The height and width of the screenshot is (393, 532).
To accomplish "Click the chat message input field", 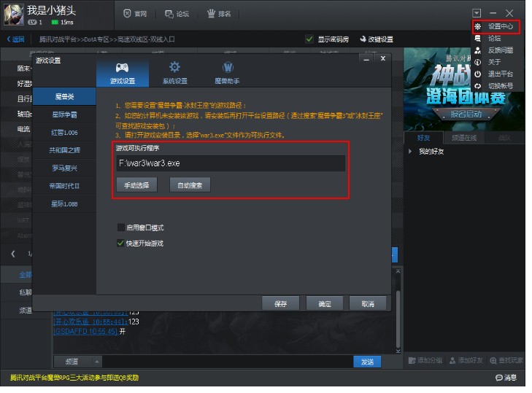I will click(x=227, y=362).
